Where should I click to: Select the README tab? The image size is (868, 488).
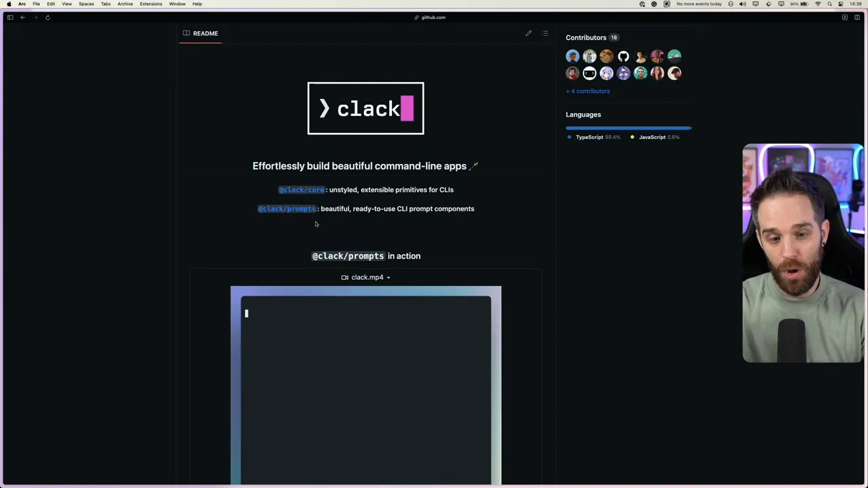point(200,33)
